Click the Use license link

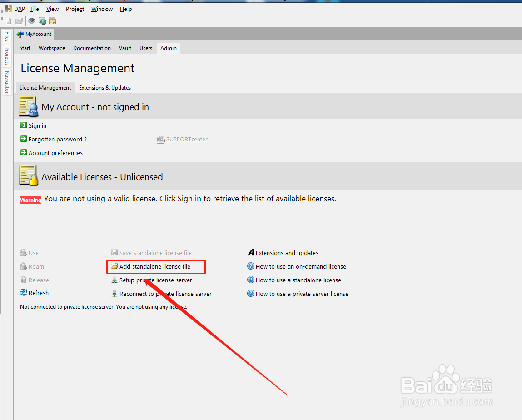click(33, 253)
